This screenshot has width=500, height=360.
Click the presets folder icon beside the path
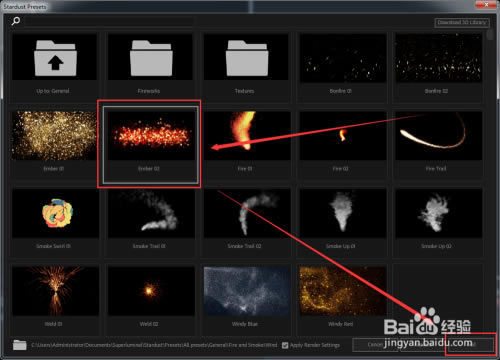click(20, 345)
